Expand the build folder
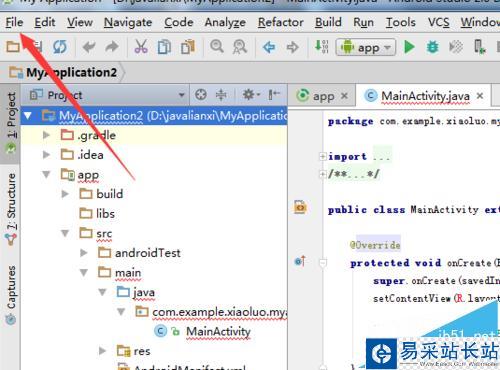Viewport: 500px width, 370px height. pyautogui.click(x=65, y=194)
